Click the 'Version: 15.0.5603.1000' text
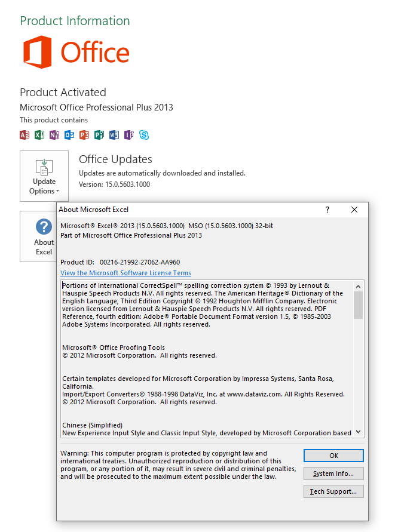This screenshot has width=395, height=532. tap(115, 184)
